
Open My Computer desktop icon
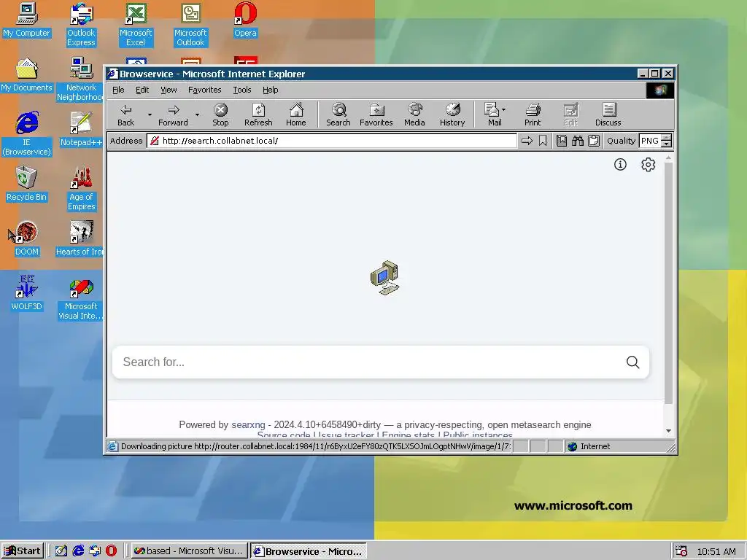point(26,20)
